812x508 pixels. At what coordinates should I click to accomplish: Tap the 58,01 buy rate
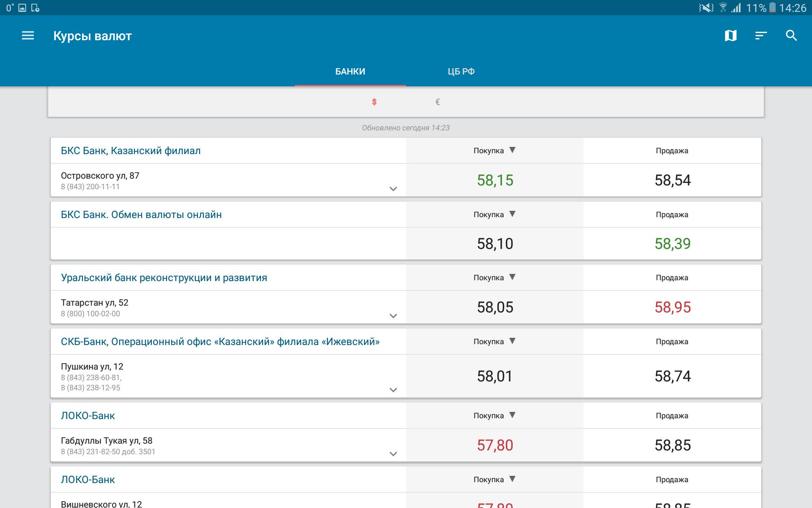tap(495, 376)
